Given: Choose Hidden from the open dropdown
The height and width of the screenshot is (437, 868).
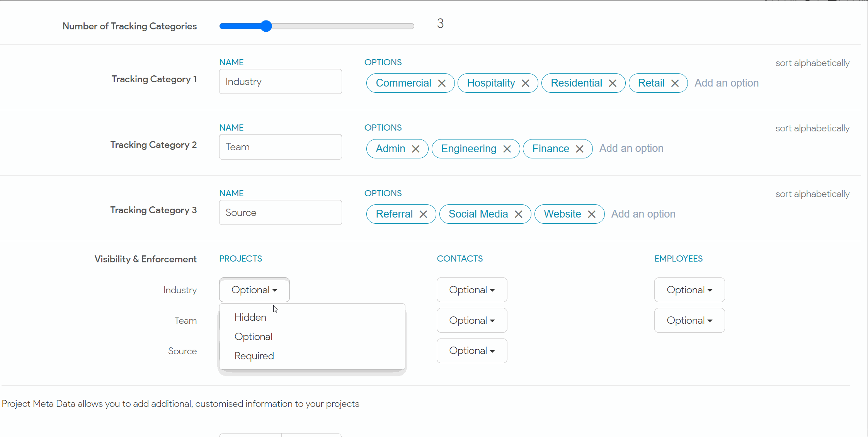Looking at the screenshot, I should pyautogui.click(x=250, y=317).
